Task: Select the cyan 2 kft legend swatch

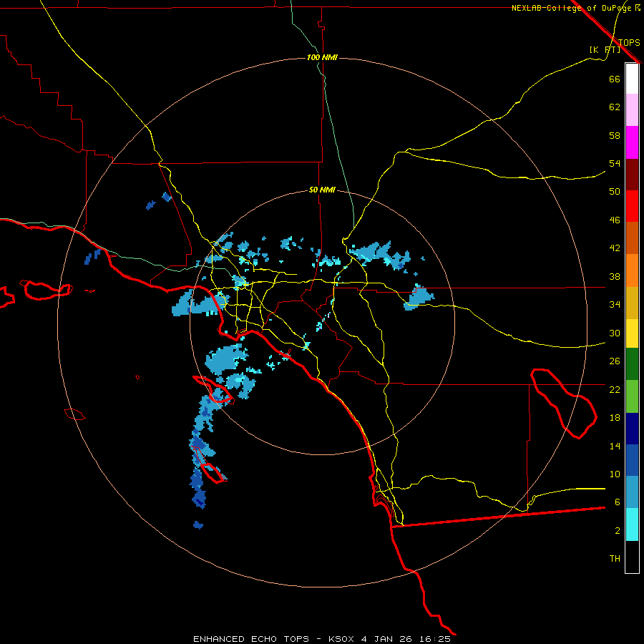Action: pos(632,525)
